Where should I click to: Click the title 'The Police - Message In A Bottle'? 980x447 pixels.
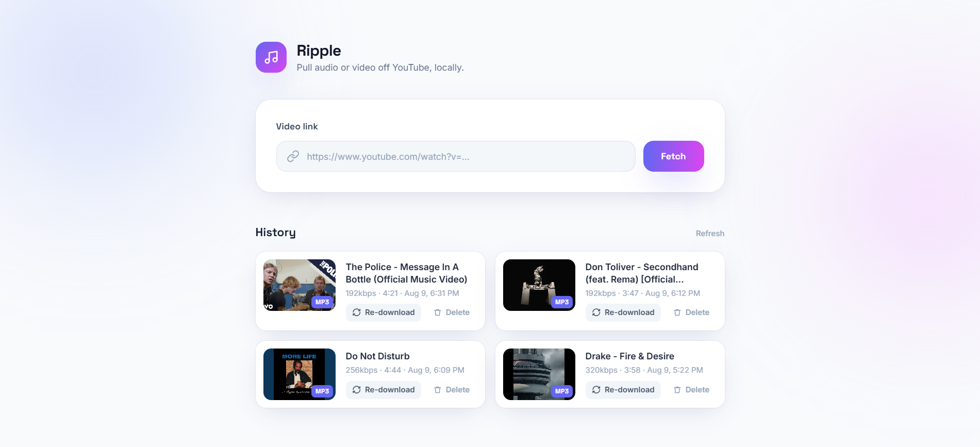pos(406,273)
